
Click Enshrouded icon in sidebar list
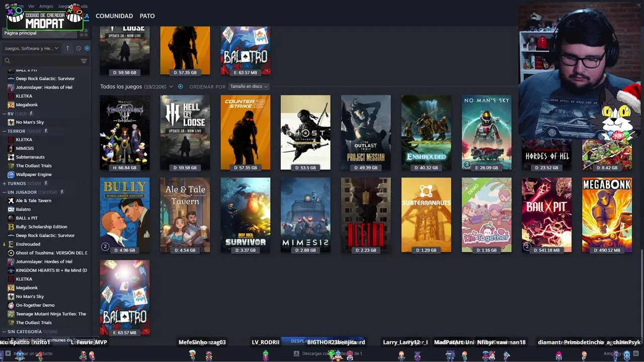click(11, 244)
